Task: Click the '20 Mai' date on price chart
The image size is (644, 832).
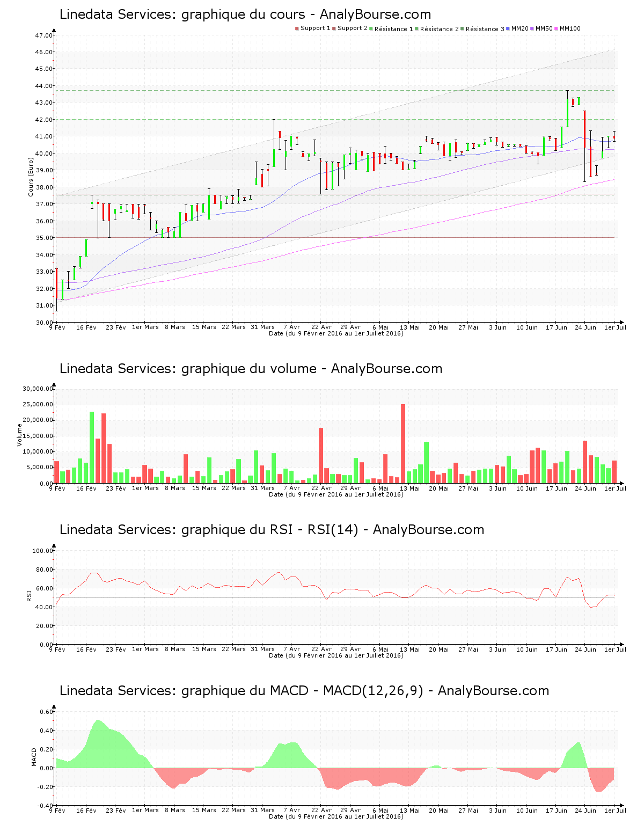Action: click(x=438, y=327)
